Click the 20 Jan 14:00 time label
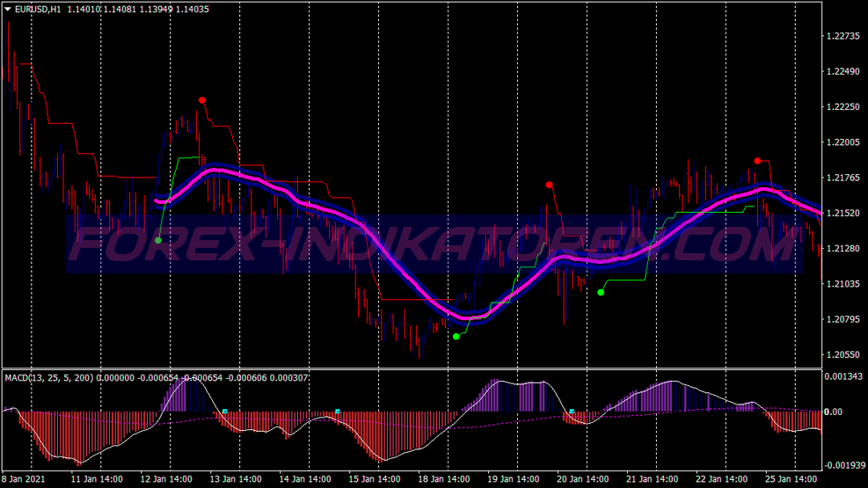Screen dimensions: 868x488 pyautogui.click(x=583, y=479)
